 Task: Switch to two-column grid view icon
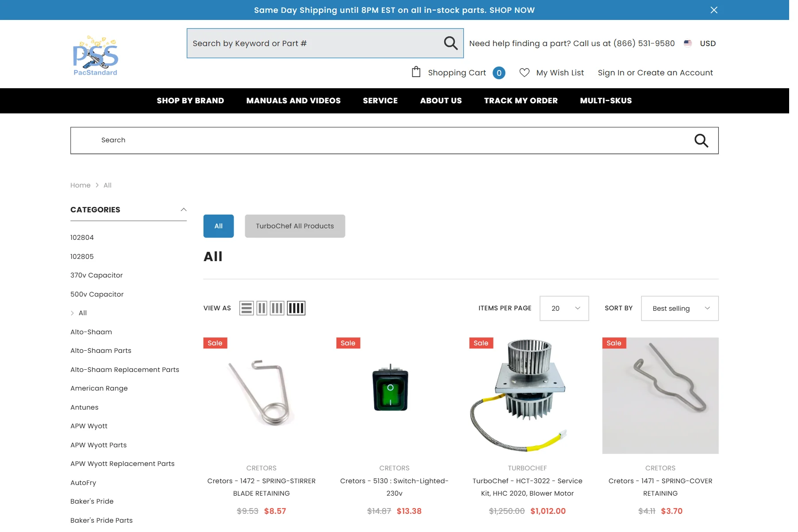[x=262, y=308]
